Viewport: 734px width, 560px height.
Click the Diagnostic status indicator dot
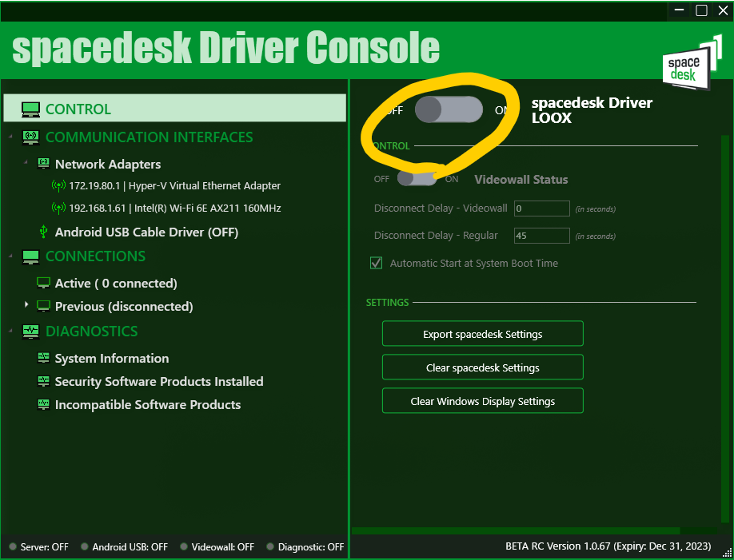click(x=270, y=546)
